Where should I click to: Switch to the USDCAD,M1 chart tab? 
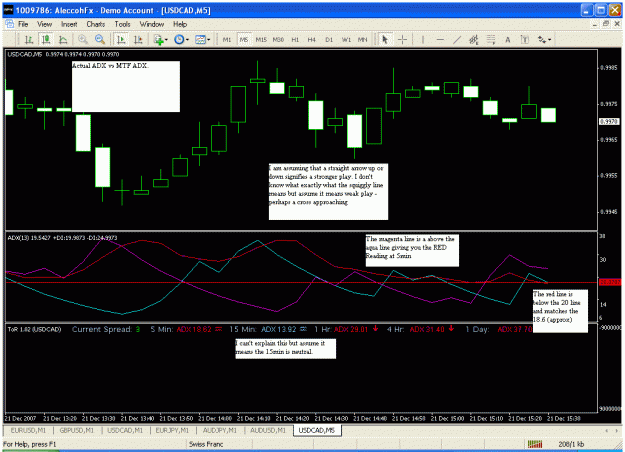pos(125,430)
